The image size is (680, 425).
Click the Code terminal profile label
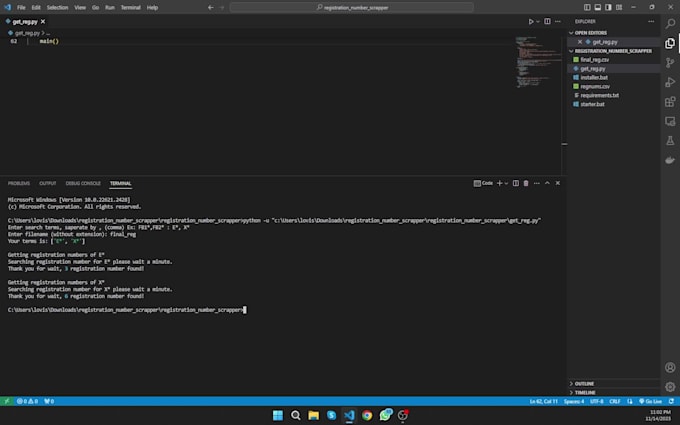tap(483, 183)
